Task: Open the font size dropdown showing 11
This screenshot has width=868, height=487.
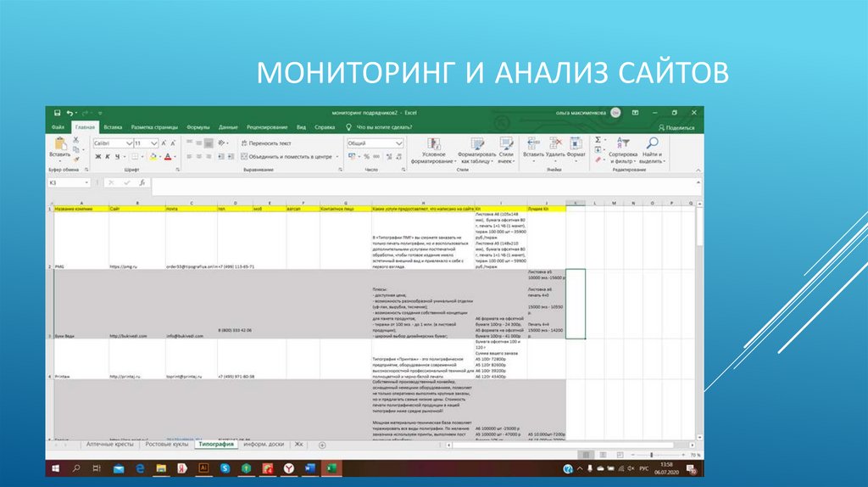Action: 153,143
